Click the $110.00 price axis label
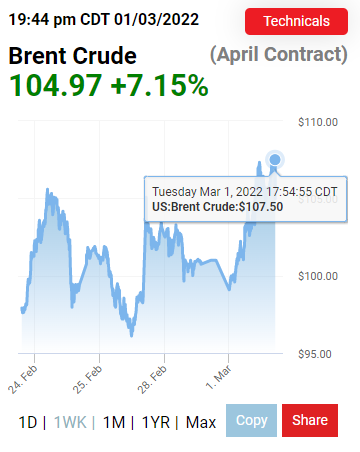The height and width of the screenshot is (452, 360). click(318, 122)
